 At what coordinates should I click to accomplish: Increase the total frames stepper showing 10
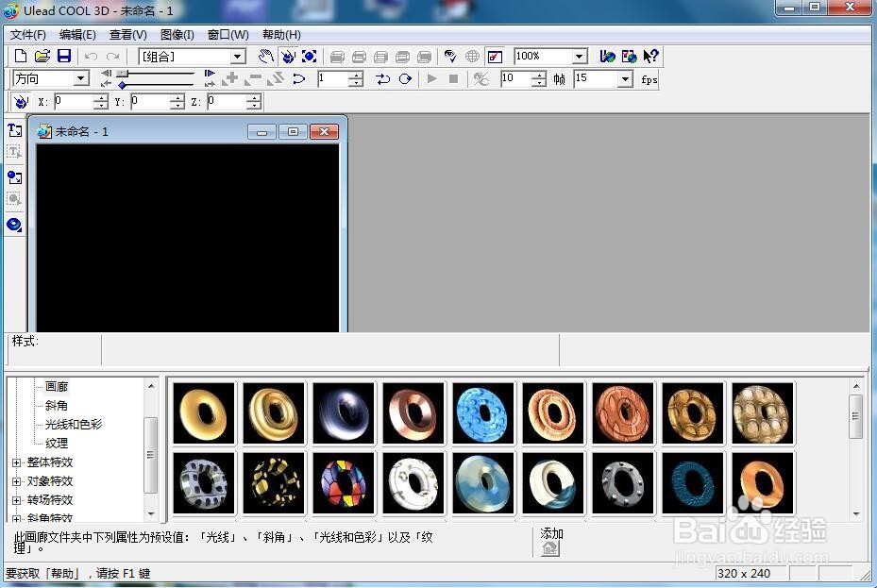click(x=539, y=75)
